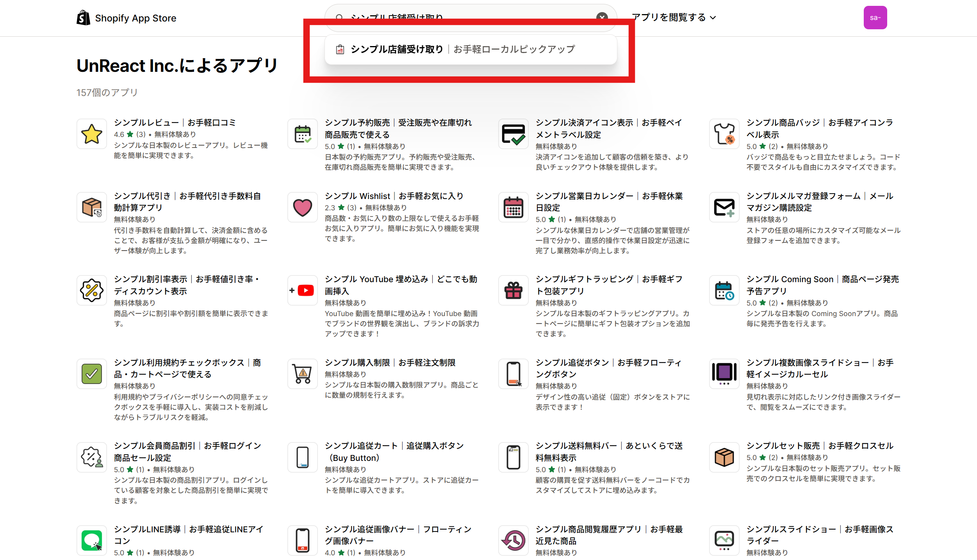Open the シンプル複数画像スライドショー app title link
The width and height of the screenshot is (977, 560).
820,368
